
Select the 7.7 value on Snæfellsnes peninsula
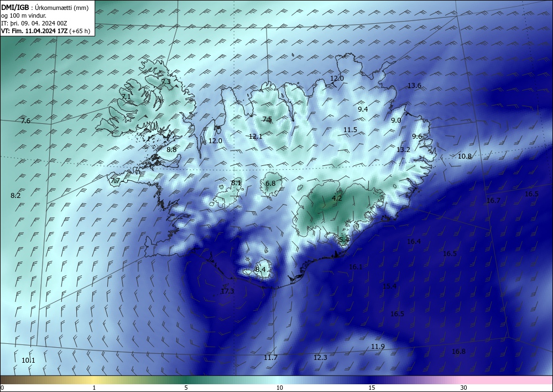(116, 181)
